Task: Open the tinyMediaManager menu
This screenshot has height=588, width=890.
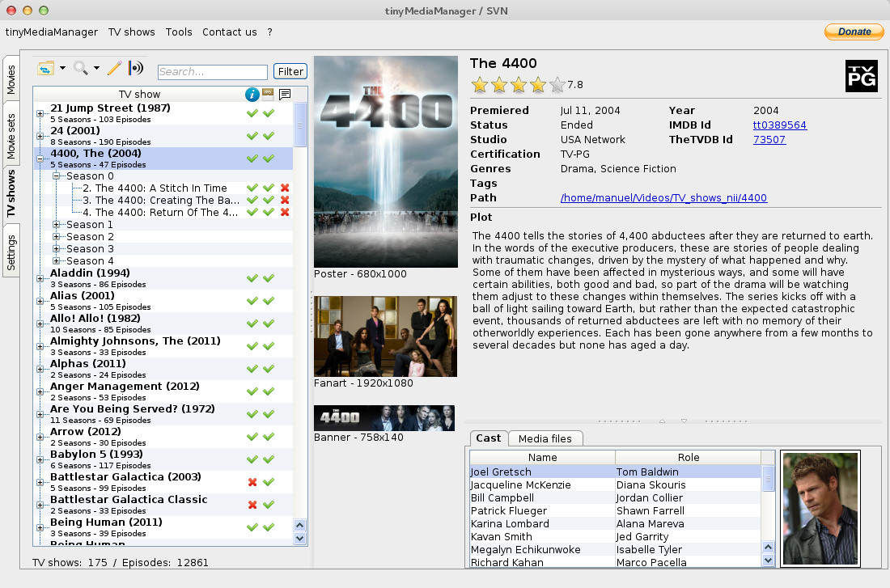Action: [52, 32]
